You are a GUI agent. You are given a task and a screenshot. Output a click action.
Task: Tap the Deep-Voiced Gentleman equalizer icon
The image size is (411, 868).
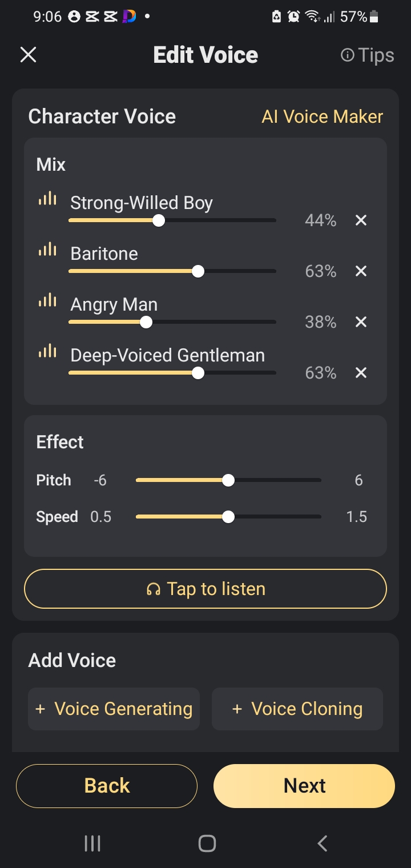47,351
